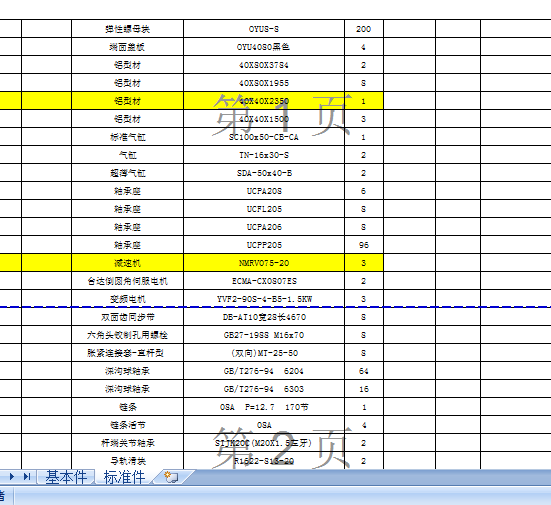
Task: Select bearing seat cell UCFL205
Action: point(264,209)
